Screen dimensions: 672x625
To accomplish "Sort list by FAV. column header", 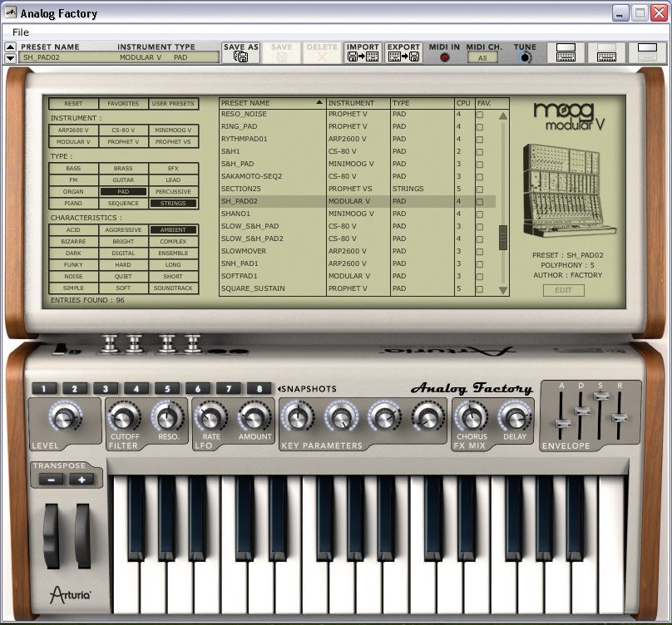I will click(492, 103).
